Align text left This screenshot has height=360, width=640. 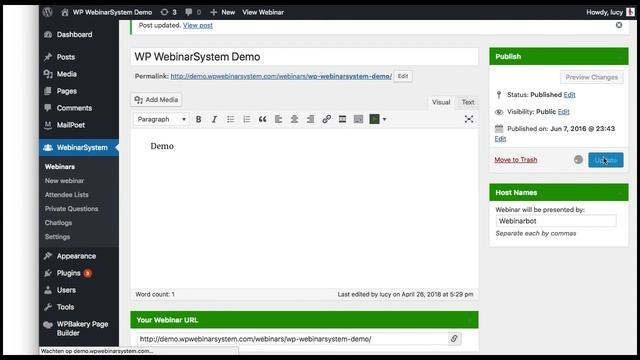tap(278, 119)
